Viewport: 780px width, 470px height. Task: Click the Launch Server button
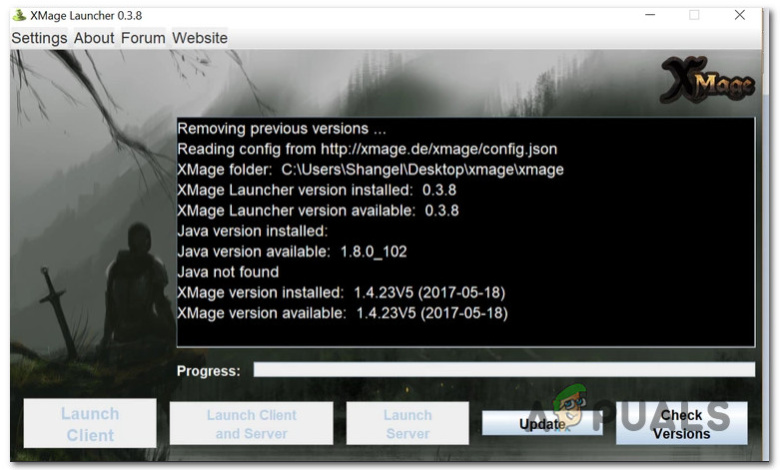(x=407, y=424)
